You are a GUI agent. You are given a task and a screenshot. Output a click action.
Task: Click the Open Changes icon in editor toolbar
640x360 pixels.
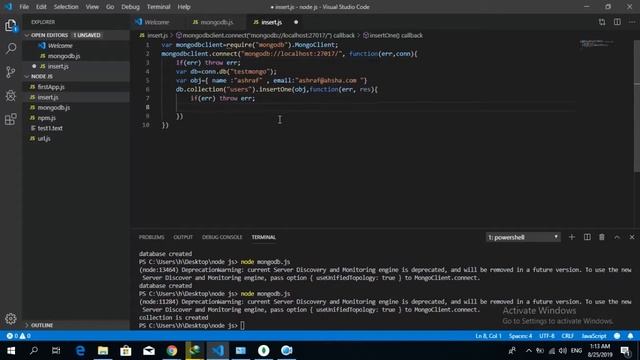click(602, 22)
